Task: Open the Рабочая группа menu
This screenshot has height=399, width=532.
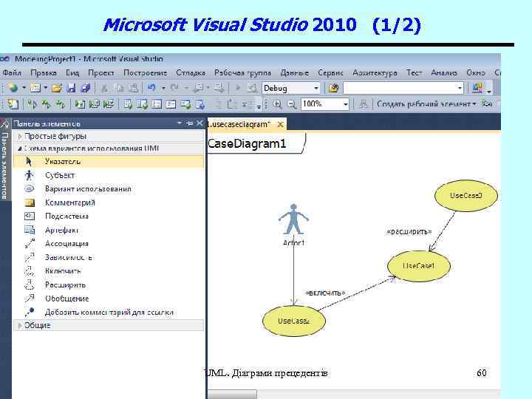Action: click(242, 73)
